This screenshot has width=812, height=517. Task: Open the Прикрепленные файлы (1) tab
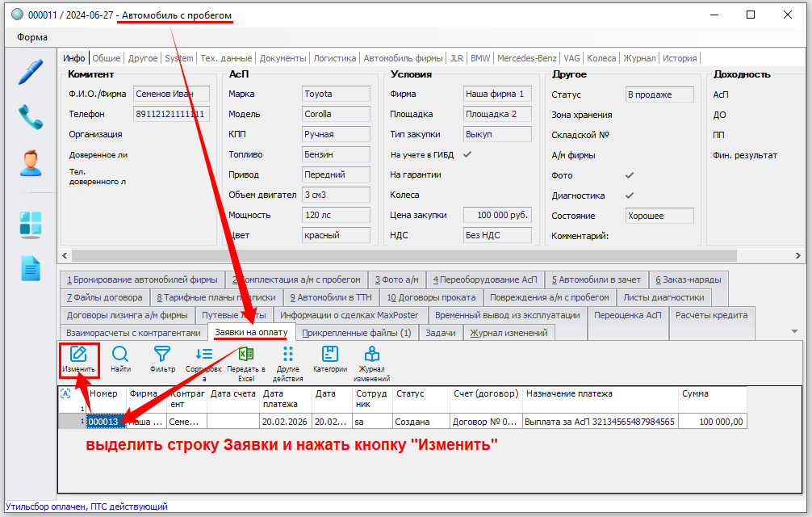pos(356,333)
